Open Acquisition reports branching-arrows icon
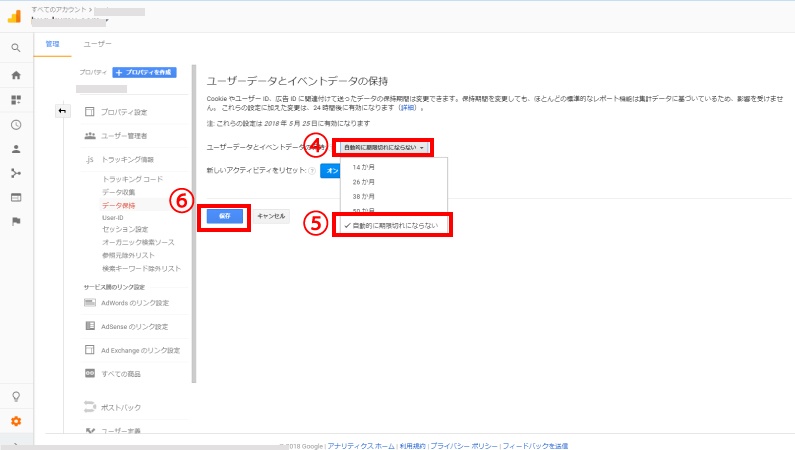 tap(15, 173)
